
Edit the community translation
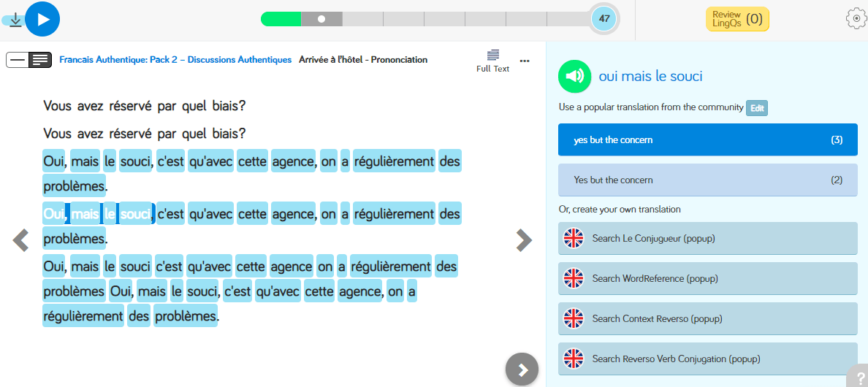point(756,108)
